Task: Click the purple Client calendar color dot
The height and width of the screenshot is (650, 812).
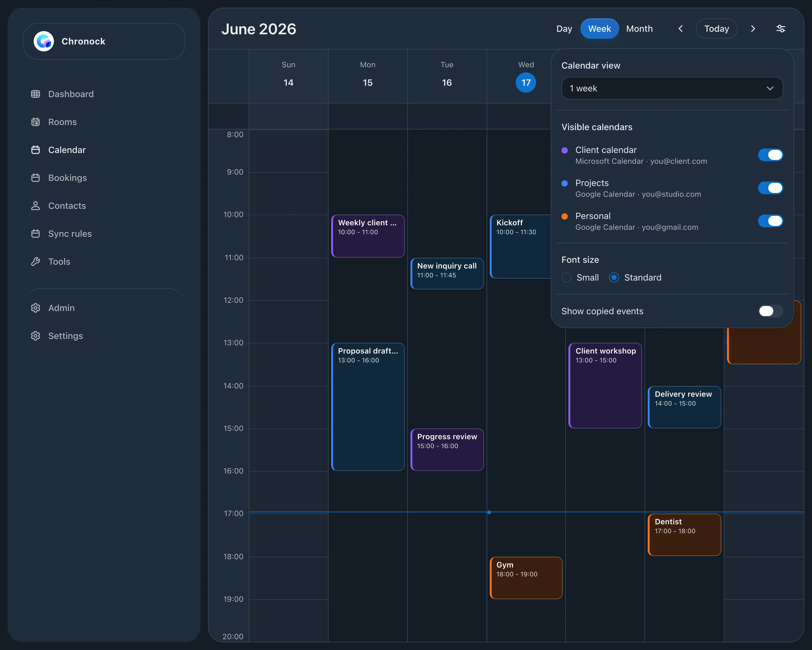Action: click(x=565, y=150)
